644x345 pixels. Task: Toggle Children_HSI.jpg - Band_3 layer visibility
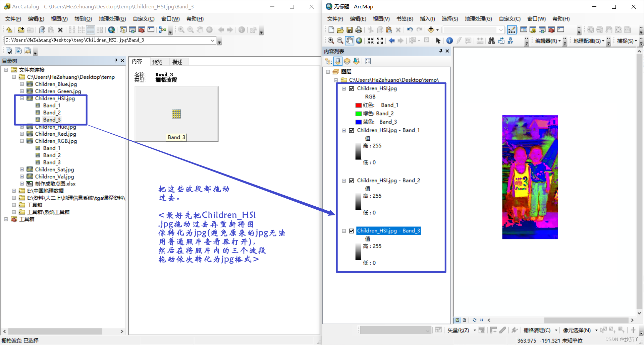click(352, 231)
